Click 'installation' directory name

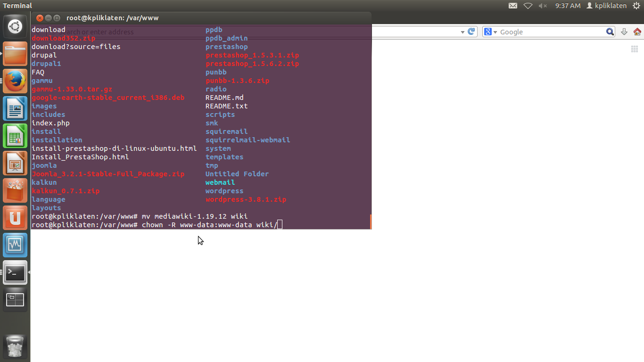coord(57,140)
